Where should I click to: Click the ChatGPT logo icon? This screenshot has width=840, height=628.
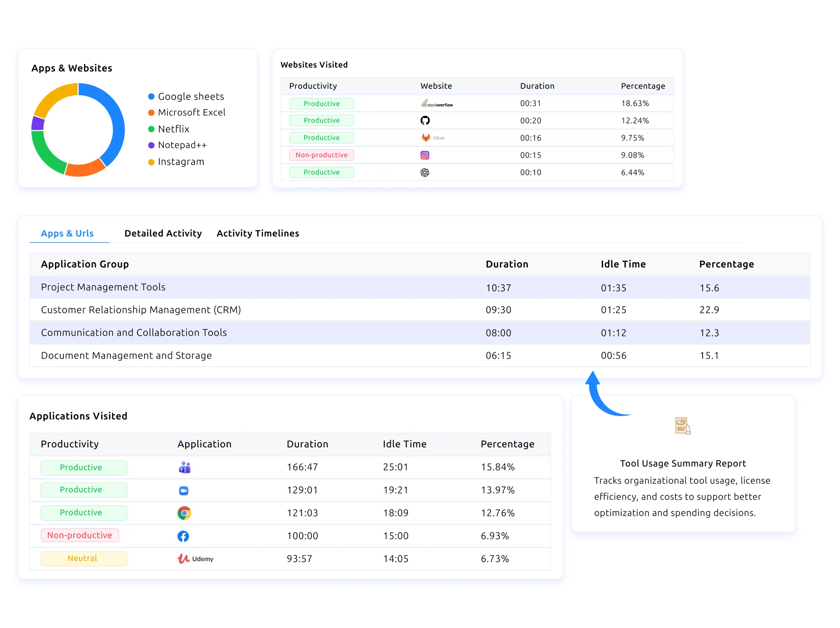pyautogui.click(x=425, y=173)
